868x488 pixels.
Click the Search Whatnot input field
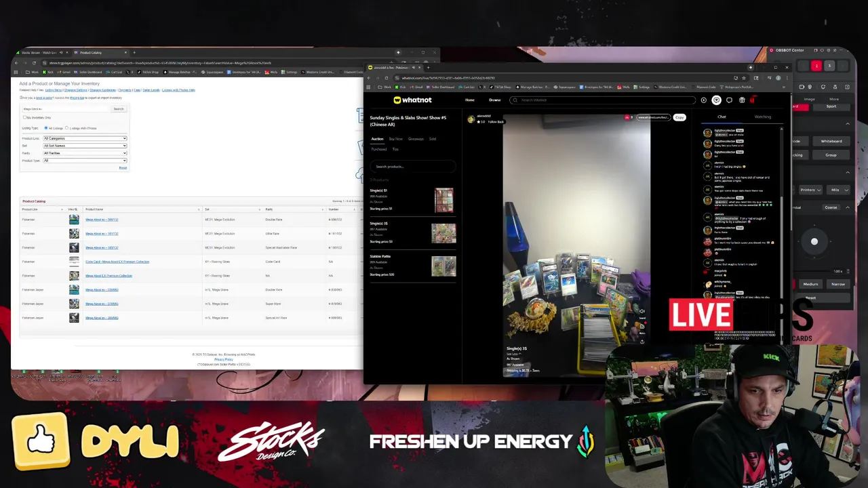[602, 100]
